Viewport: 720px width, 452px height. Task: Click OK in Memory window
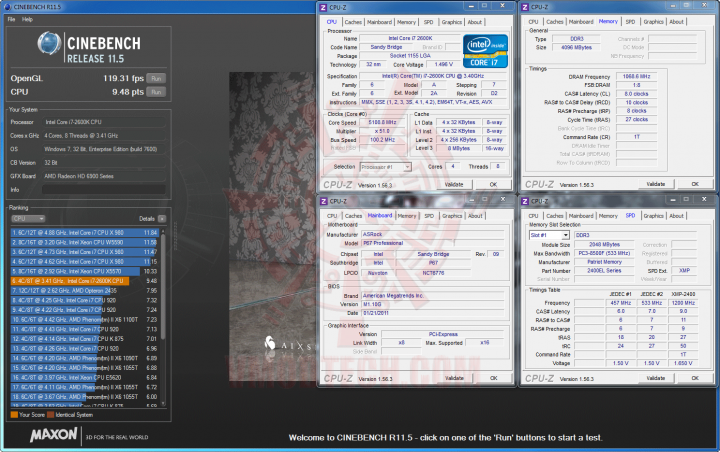click(695, 184)
